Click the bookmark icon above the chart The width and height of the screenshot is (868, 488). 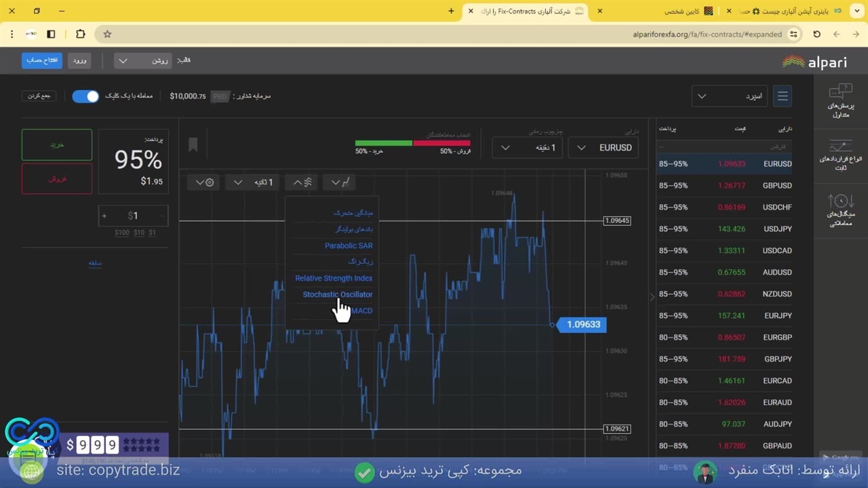pyautogui.click(x=193, y=144)
